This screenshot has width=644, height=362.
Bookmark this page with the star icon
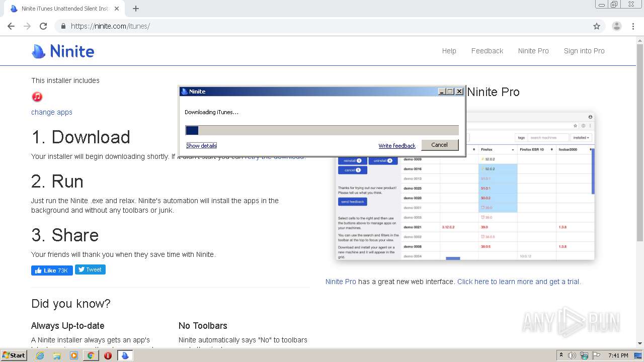[x=597, y=26]
